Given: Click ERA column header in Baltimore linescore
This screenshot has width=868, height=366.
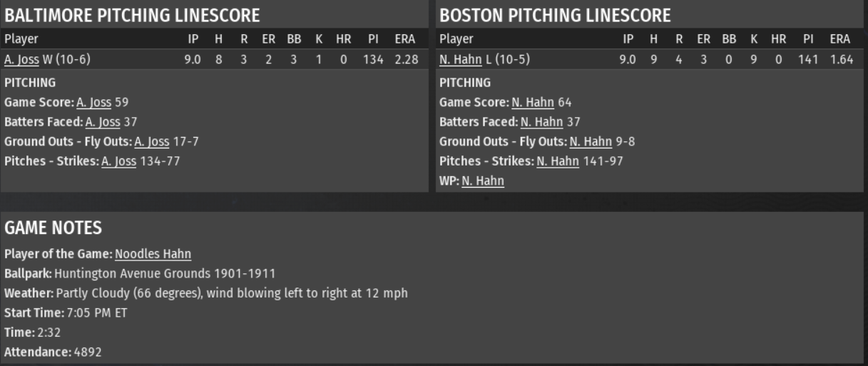Looking at the screenshot, I should (x=404, y=39).
